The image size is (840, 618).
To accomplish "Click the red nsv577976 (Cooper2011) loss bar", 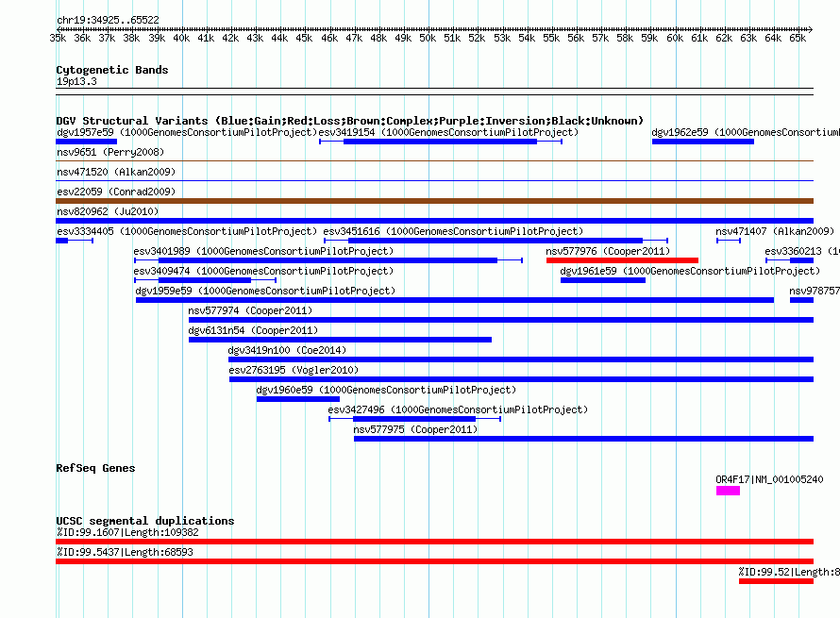I will coord(622,260).
